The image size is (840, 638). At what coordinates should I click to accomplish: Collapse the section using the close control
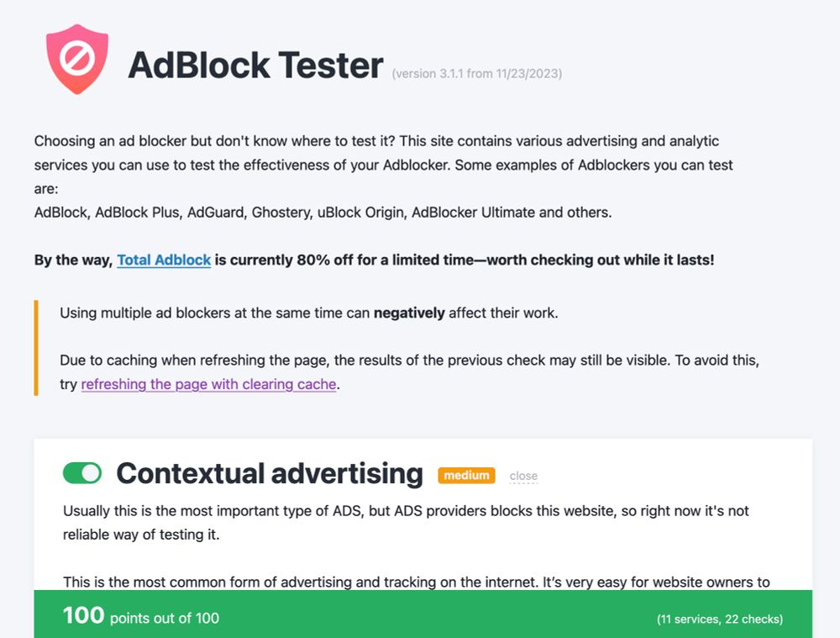coord(522,476)
